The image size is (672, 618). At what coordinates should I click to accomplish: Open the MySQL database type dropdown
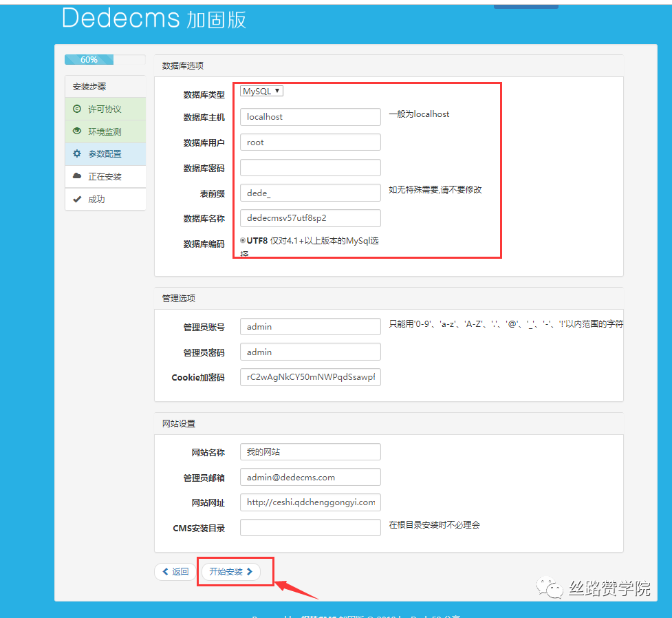point(261,91)
